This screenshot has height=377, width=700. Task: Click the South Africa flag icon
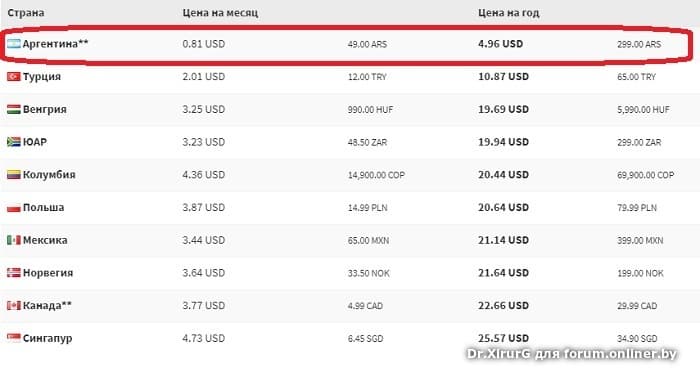14,142
